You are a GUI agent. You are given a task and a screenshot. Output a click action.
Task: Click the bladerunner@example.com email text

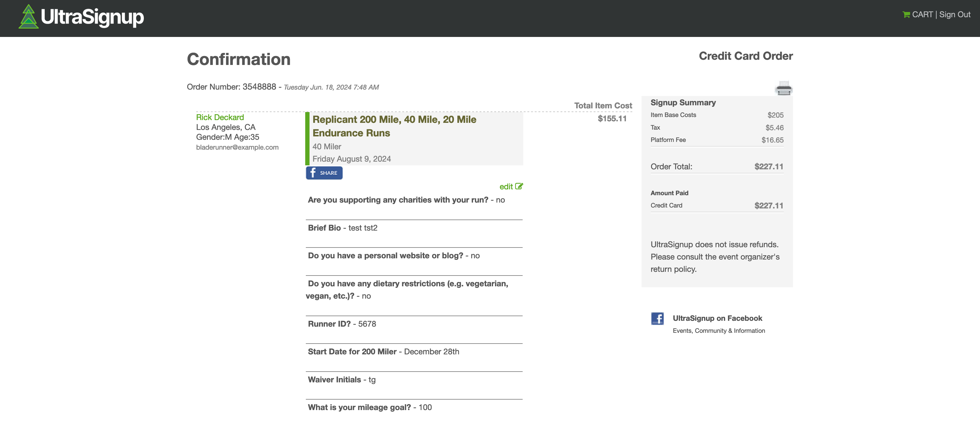point(237,147)
